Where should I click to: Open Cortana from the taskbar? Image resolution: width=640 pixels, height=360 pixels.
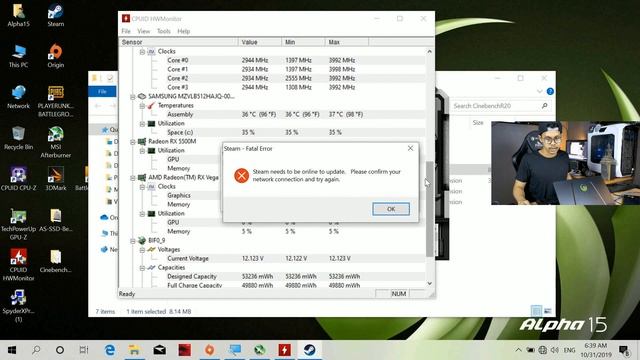60,350
